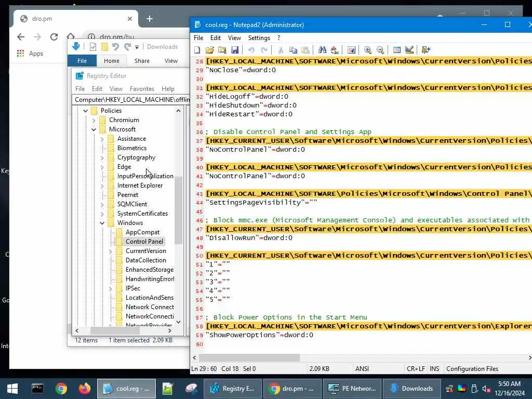Click registry tree scroll down arrow
Viewport: 532px width, 399px height.
(x=179, y=322)
